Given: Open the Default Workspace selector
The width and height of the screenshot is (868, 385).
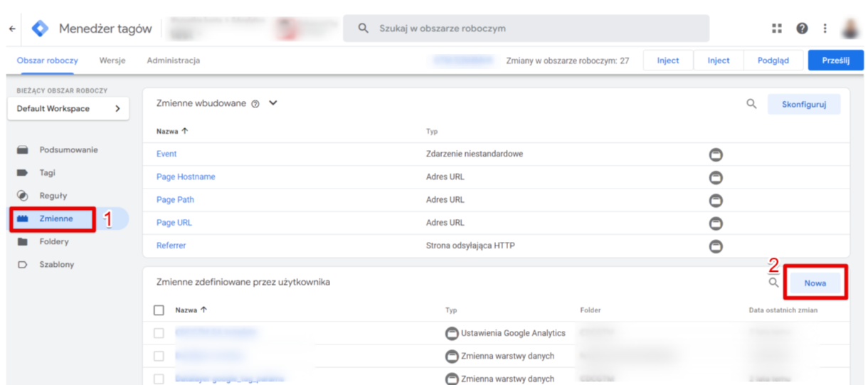Looking at the screenshot, I should (x=68, y=109).
